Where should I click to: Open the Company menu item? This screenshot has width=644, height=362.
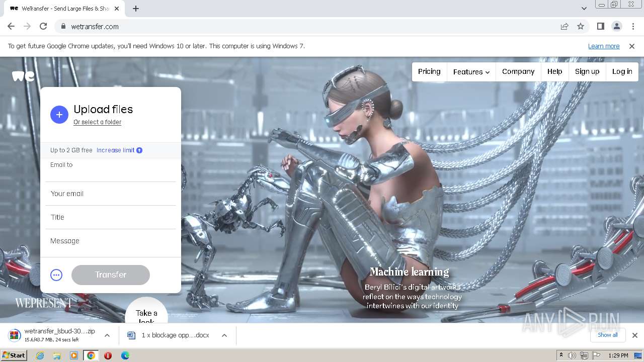[518, 71]
